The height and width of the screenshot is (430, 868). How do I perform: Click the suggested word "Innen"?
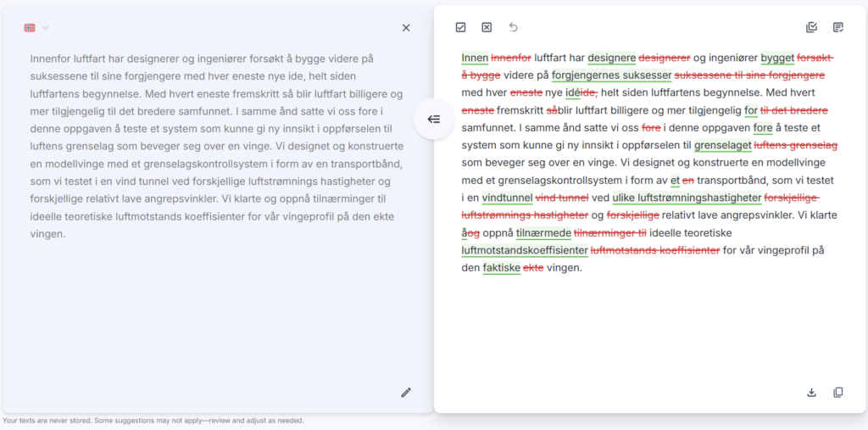click(475, 58)
